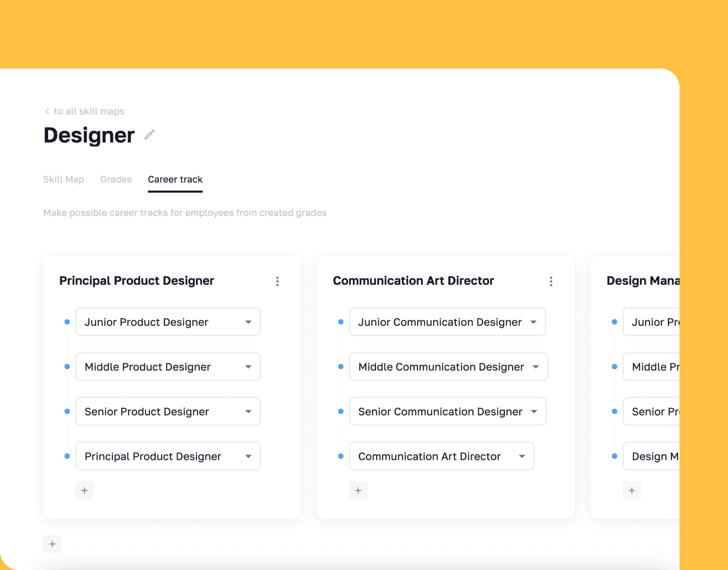Add grade to Communication Art Director track

point(358,490)
